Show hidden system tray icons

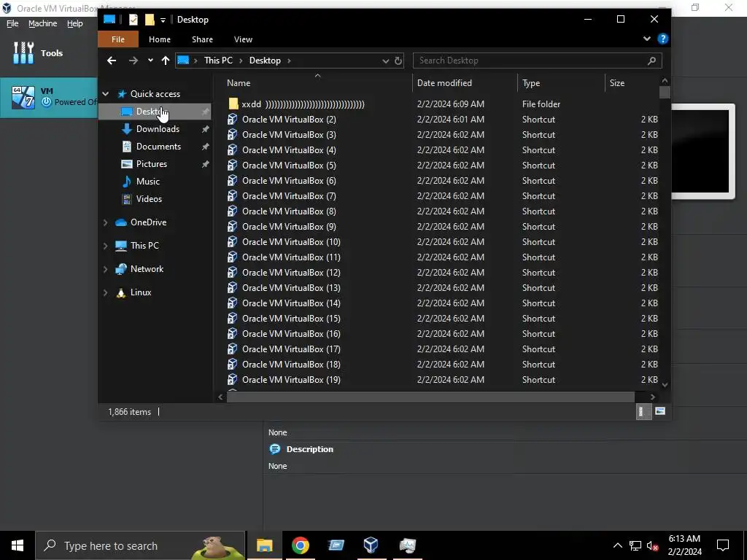617,545
